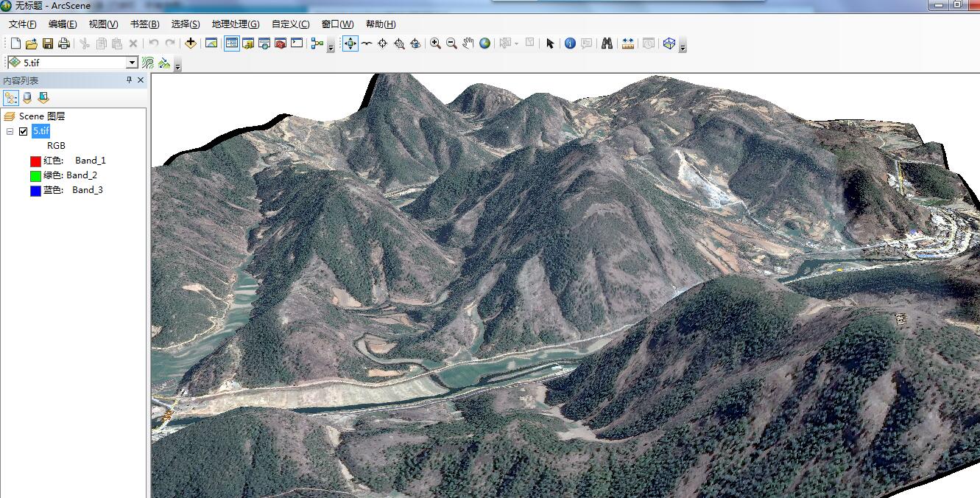Click the 蓝色: Band_3 label
This screenshot has height=498, width=980.
[73, 190]
